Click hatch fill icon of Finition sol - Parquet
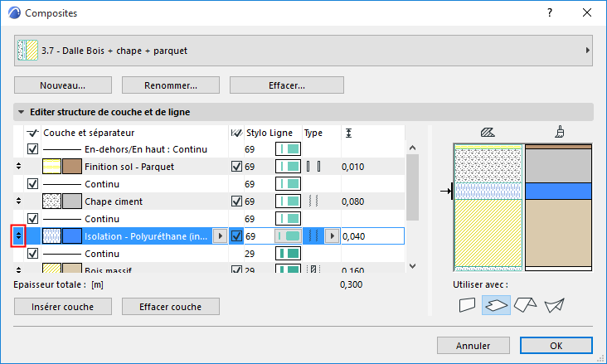The height and width of the screenshot is (364, 607). click(x=51, y=167)
